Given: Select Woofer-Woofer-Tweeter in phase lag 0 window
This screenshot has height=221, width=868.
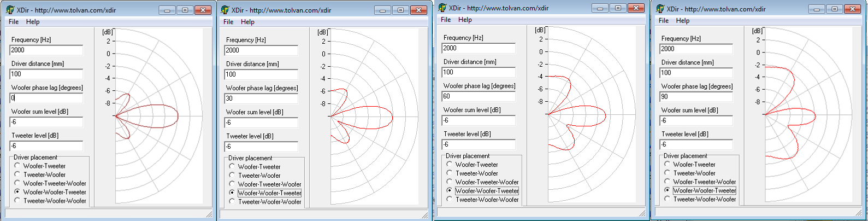Looking at the screenshot, I should click(50, 192).
